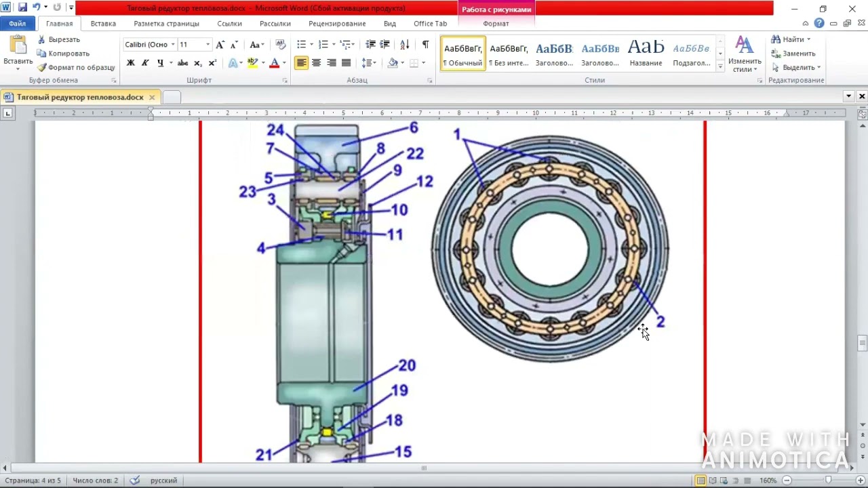Open Change Case (Aa) dropdown

(256, 45)
